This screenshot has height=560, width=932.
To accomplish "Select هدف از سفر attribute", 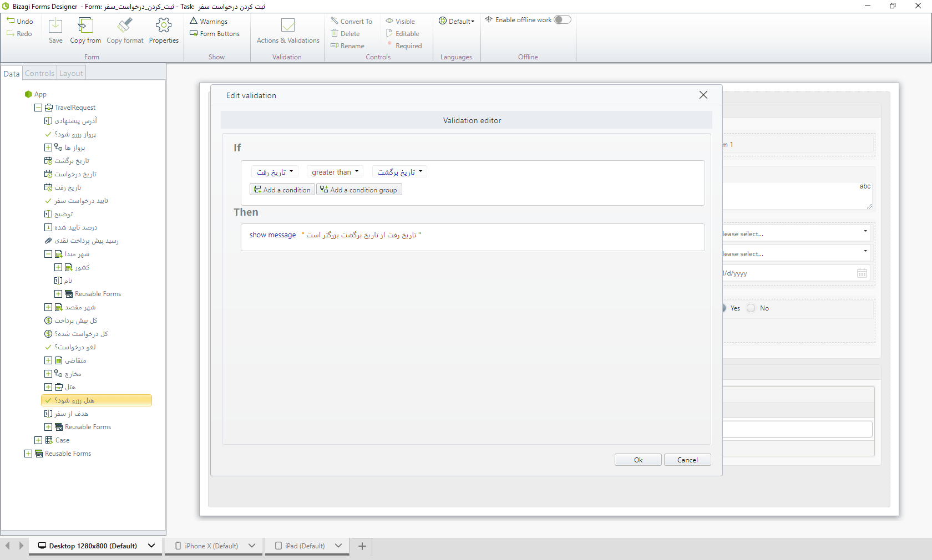I will 71,414.
